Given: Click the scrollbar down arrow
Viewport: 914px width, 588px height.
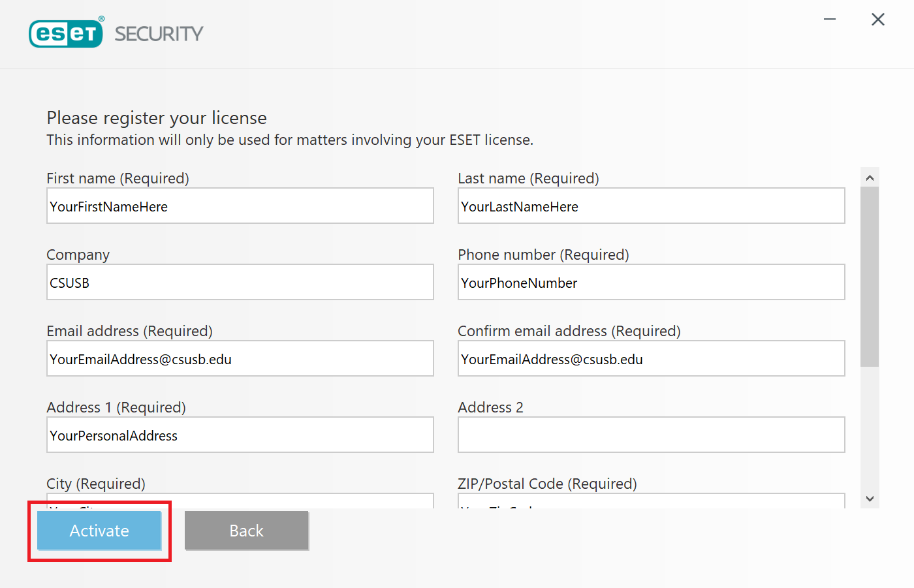Looking at the screenshot, I should [870, 499].
